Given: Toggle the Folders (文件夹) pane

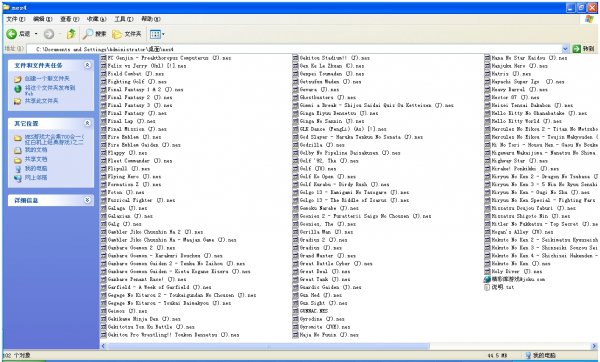Looking at the screenshot, I should [127, 34].
